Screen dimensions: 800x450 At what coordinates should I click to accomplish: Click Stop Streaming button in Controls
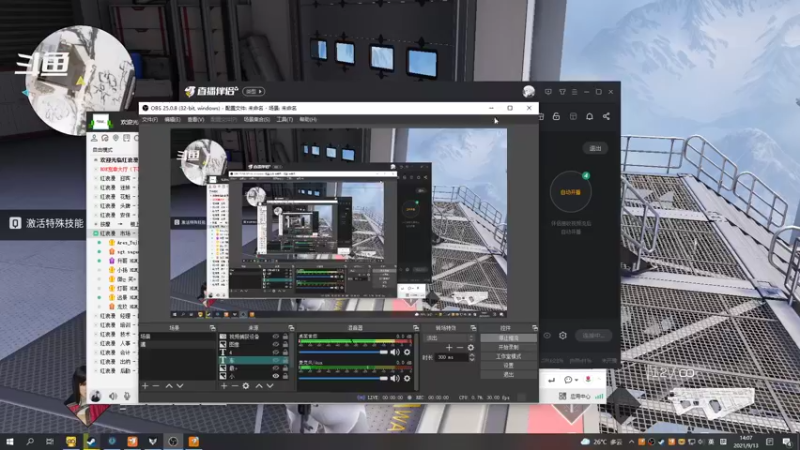coord(508,338)
